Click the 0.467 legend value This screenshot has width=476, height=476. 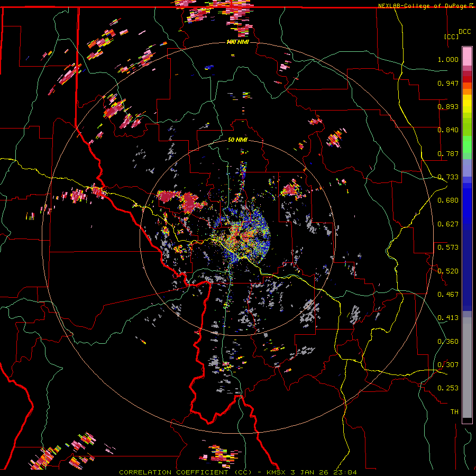click(448, 295)
